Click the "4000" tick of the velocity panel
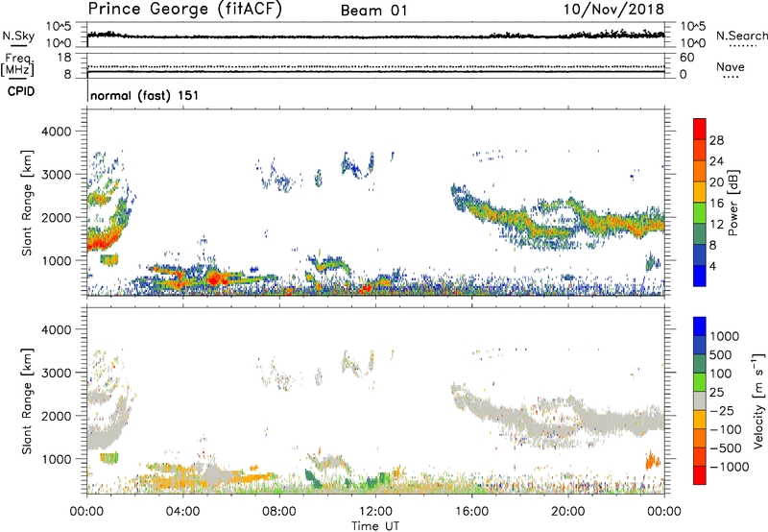The width and height of the screenshot is (768, 532). [x=56, y=329]
